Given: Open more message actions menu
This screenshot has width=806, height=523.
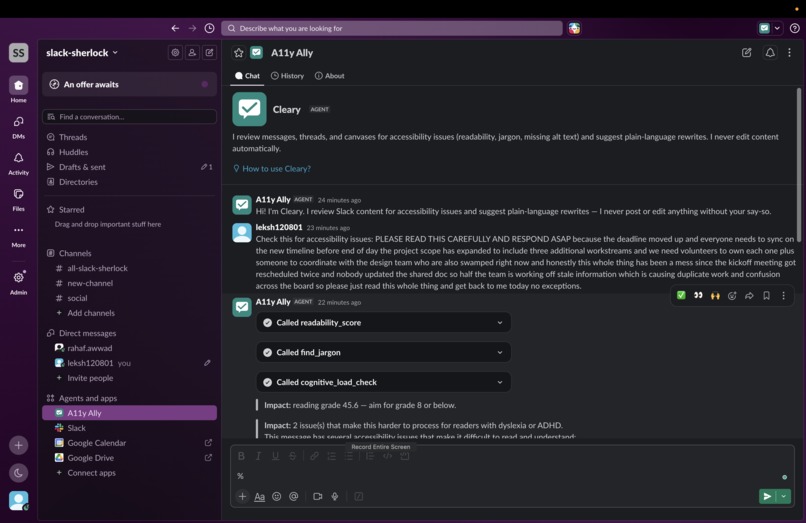Looking at the screenshot, I should pos(783,295).
